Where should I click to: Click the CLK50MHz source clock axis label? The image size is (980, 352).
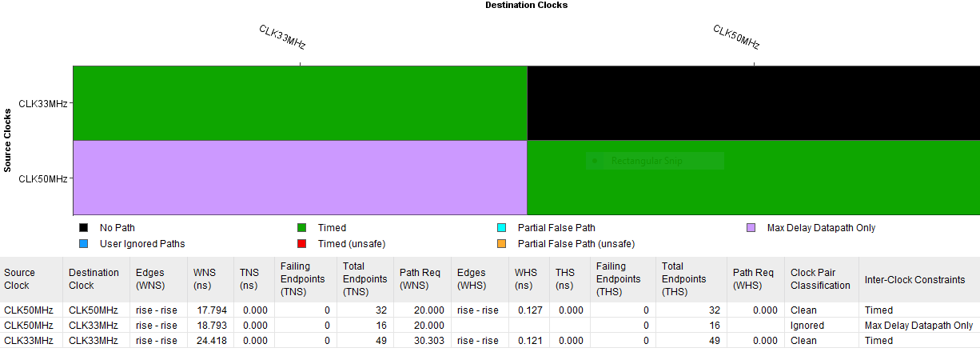click(42, 178)
